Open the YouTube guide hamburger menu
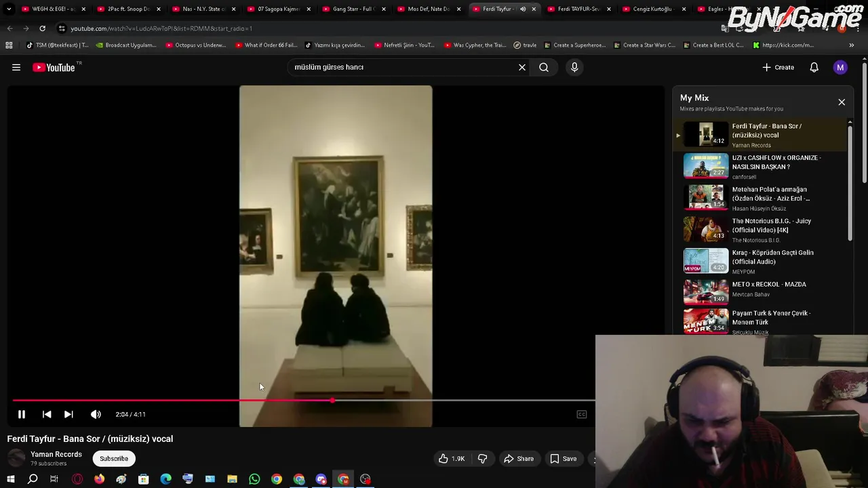 pyautogui.click(x=16, y=67)
